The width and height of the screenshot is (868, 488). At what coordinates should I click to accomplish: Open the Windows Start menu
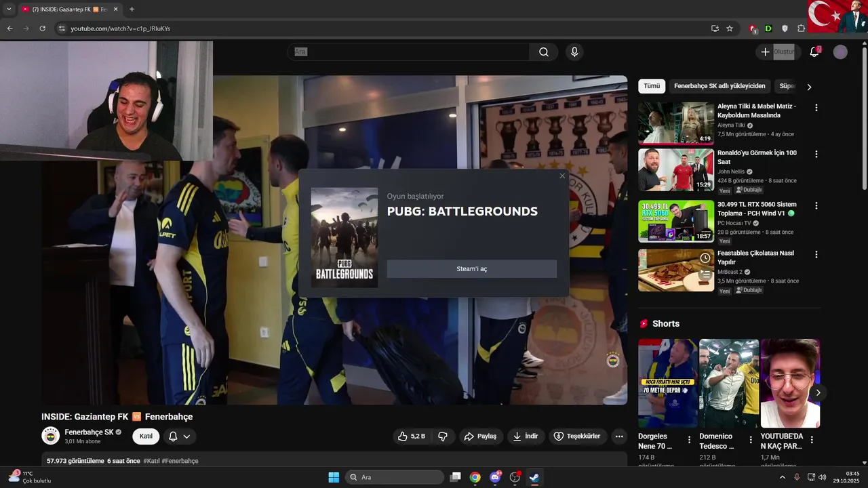click(x=334, y=477)
